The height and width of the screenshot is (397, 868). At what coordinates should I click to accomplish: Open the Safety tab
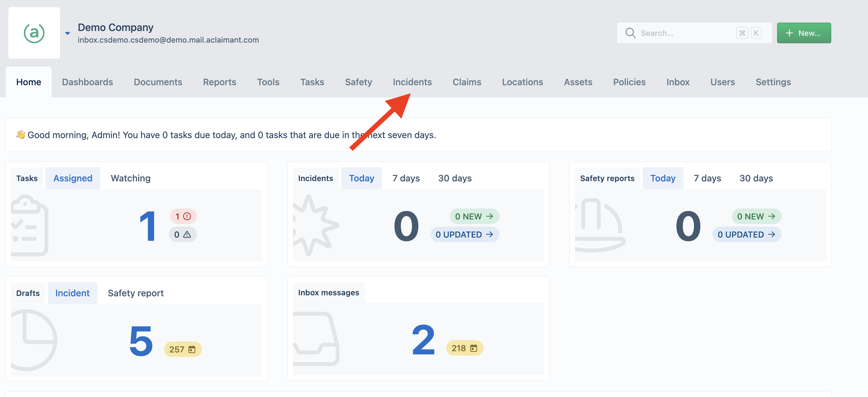pyautogui.click(x=358, y=82)
